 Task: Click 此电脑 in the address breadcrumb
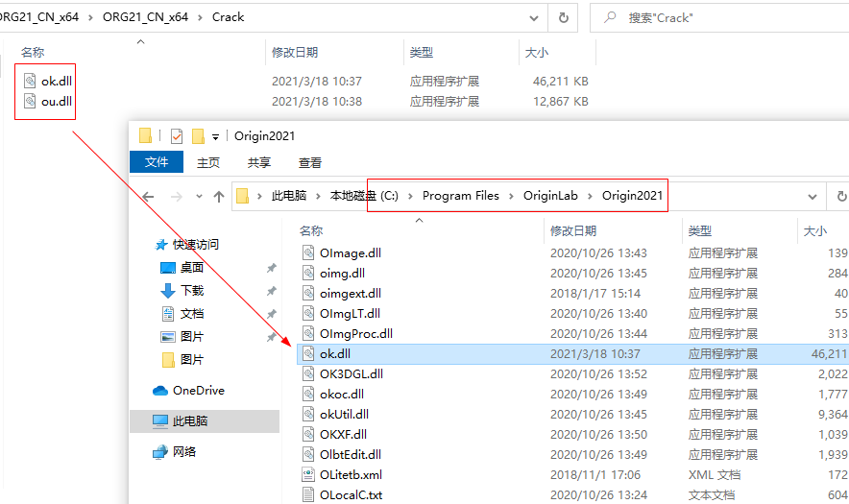pyautogui.click(x=288, y=196)
